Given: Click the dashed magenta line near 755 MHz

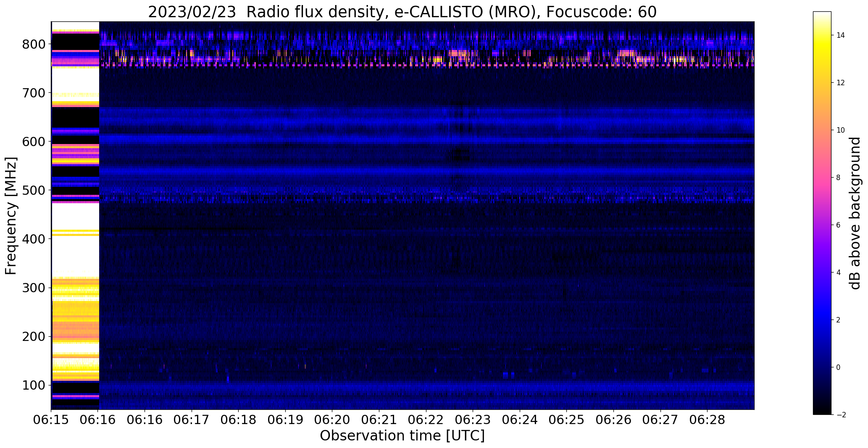Looking at the screenshot, I should click(x=427, y=65).
